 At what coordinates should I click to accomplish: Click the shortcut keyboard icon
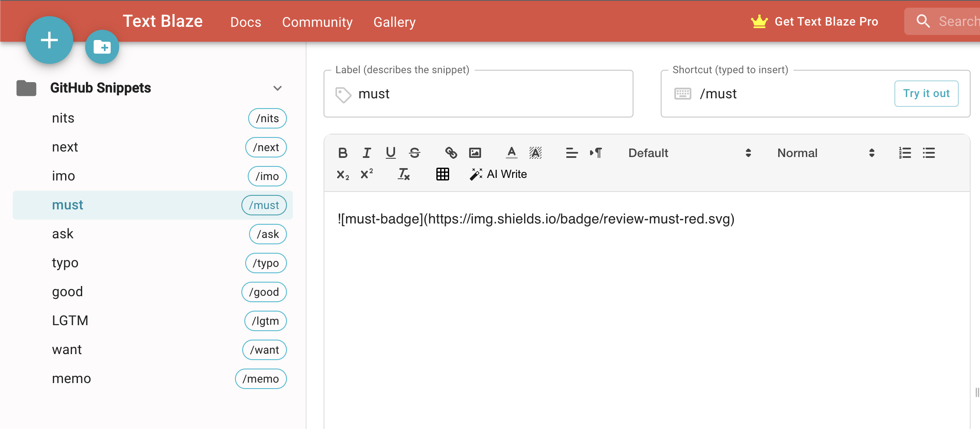pyautogui.click(x=682, y=94)
